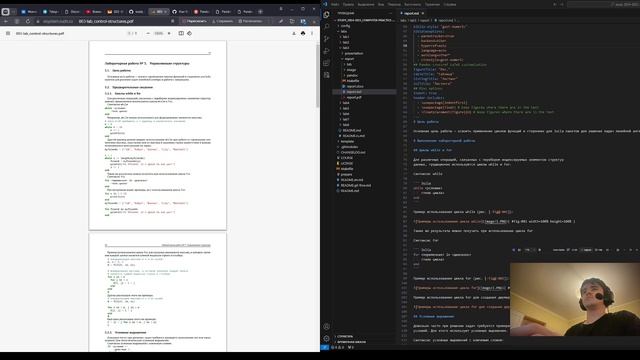The height and width of the screenshot is (360, 640).
Task: Expand the Timeline section in the Explorer
Action: pos(351,342)
